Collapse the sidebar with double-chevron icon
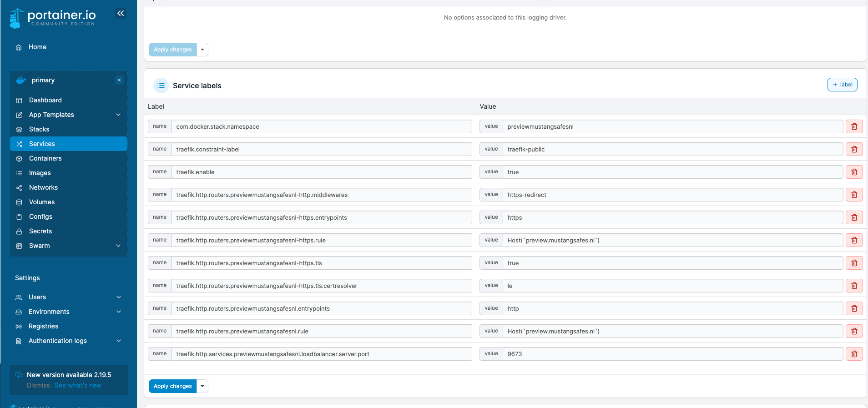868x408 pixels. coord(121,14)
